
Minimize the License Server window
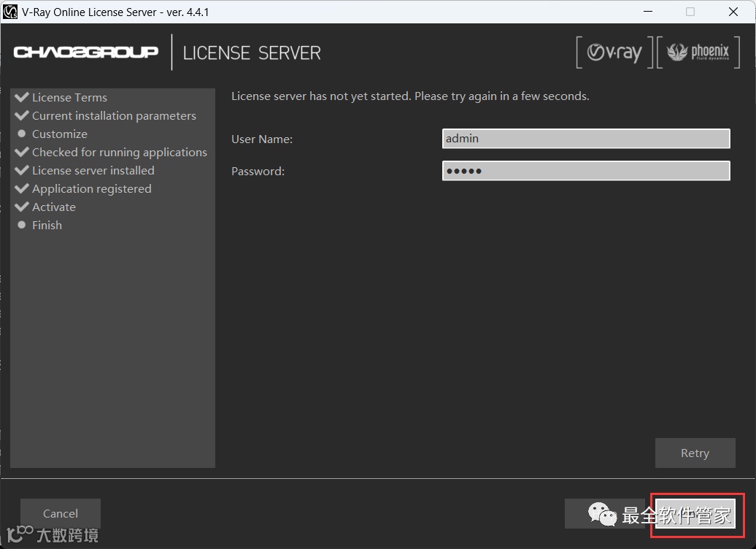[648, 12]
